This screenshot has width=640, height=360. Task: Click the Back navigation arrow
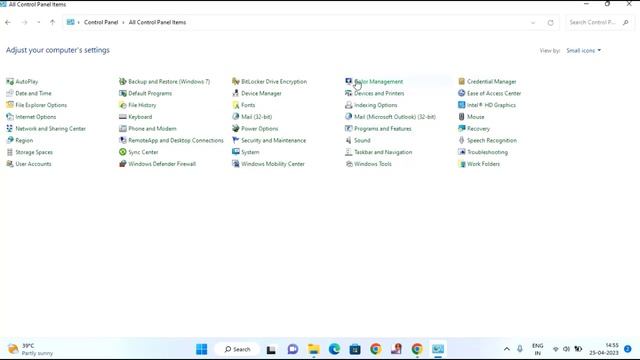pyautogui.click(x=8, y=22)
